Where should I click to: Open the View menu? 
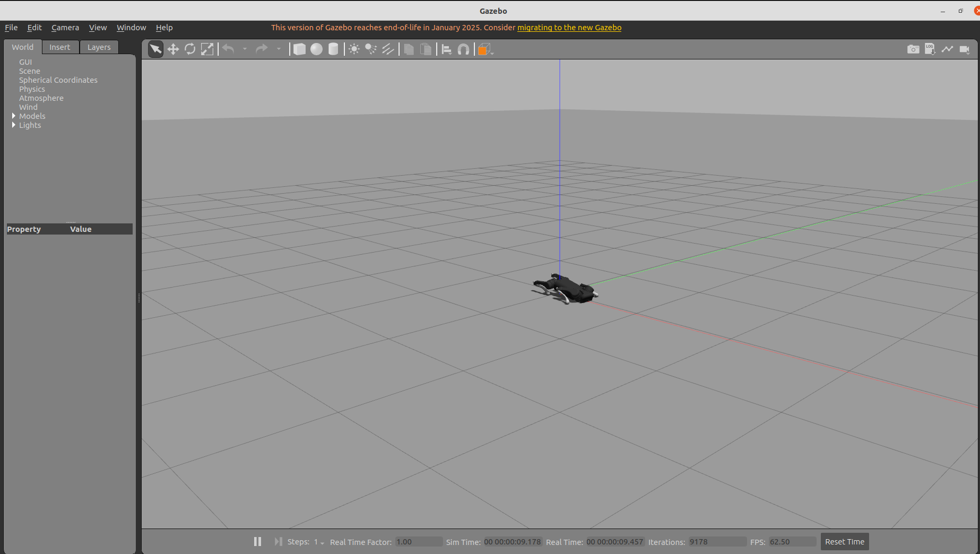(x=98, y=28)
